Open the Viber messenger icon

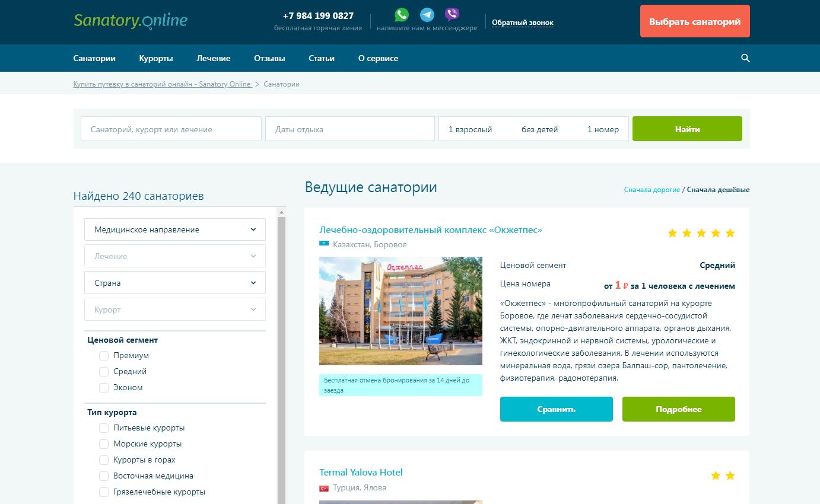[x=452, y=15]
